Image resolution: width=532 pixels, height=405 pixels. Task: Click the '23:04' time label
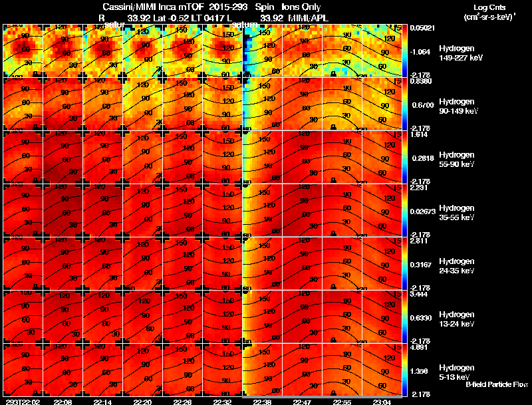pyautogui.click(x=382, y=402)
